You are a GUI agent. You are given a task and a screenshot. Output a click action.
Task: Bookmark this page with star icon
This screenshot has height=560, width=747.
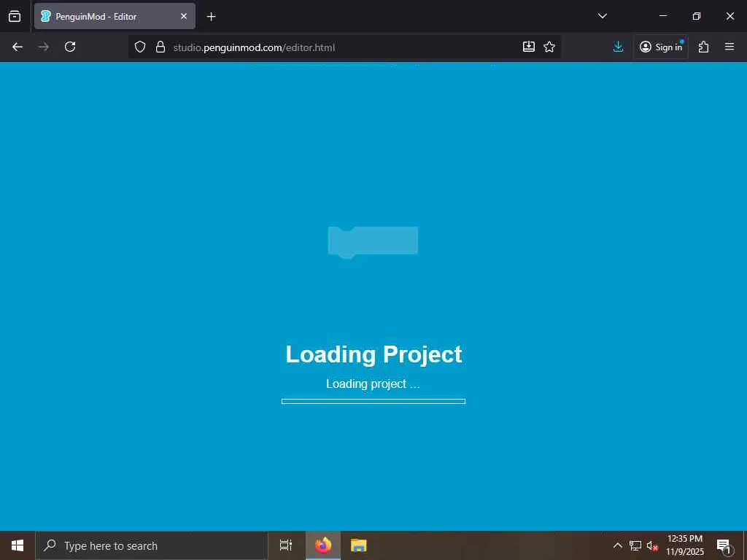[x=549, y=47]
